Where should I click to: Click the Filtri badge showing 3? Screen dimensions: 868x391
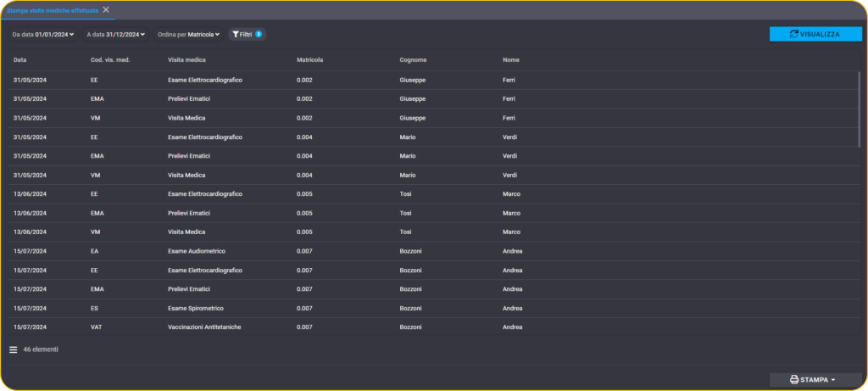tap(259, 34)
